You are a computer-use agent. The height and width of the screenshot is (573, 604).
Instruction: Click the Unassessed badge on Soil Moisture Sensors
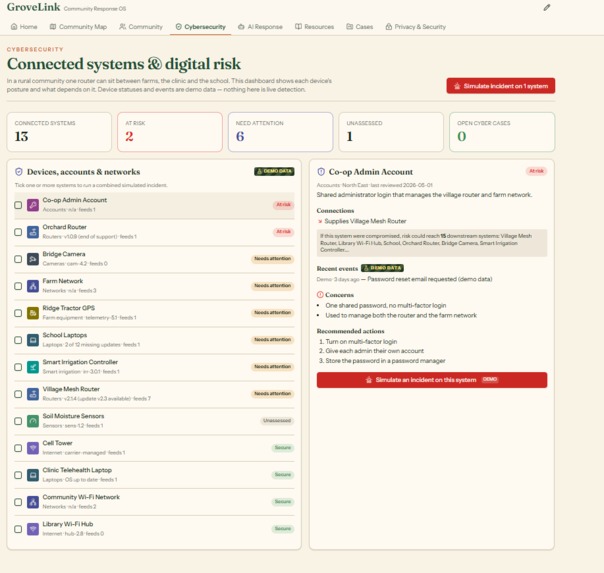pyautogui.click(x=277, y=421)
